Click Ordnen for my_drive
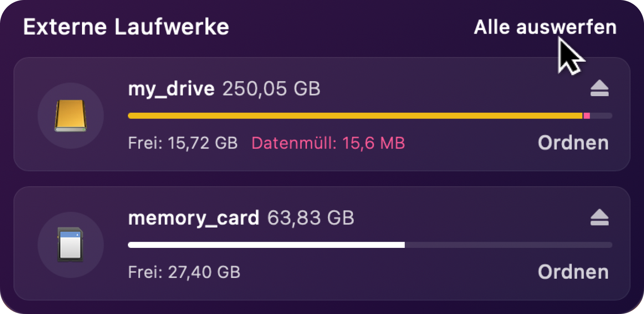The image size is (644, 314). point(573,143)
